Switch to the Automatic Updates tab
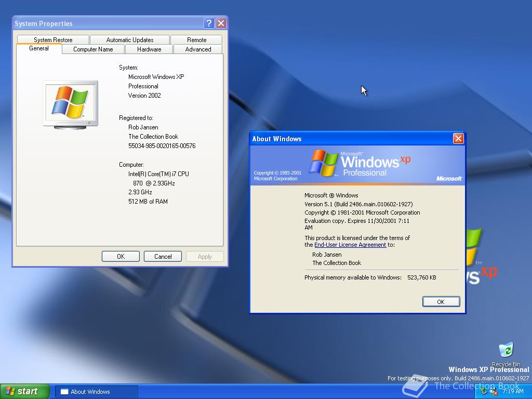Screen dimensions: 532x399 point(129,39)
